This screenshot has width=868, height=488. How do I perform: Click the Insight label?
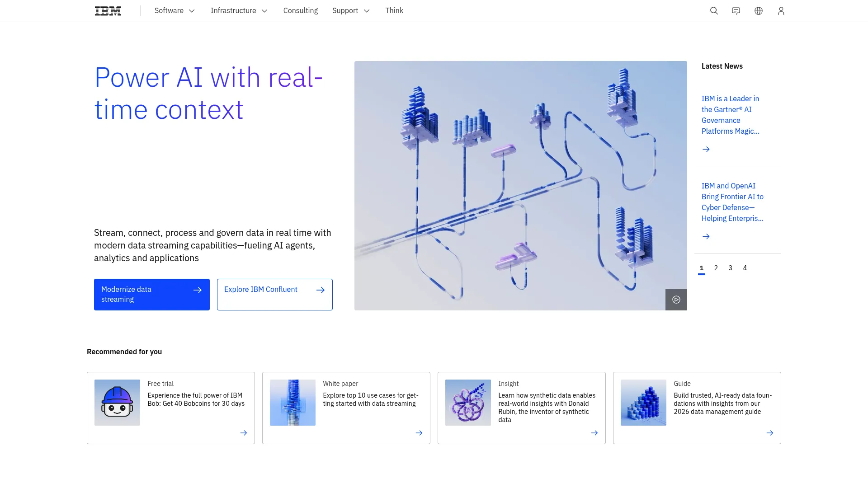(x=509, y=384)
